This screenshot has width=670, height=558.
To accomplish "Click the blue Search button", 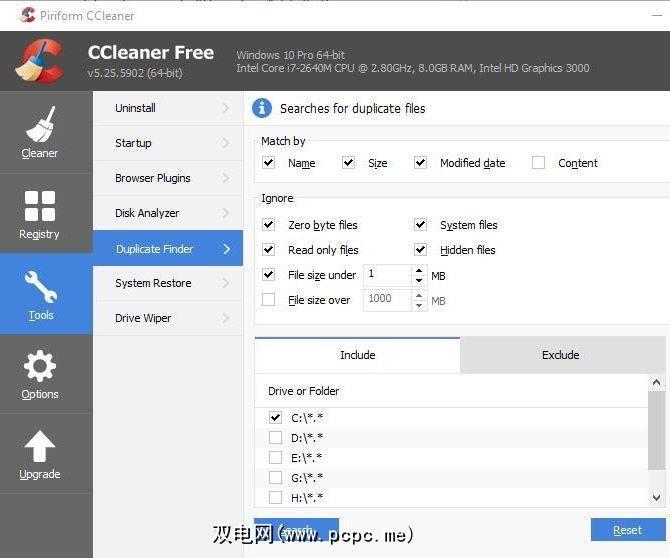I will click(296, 530).
